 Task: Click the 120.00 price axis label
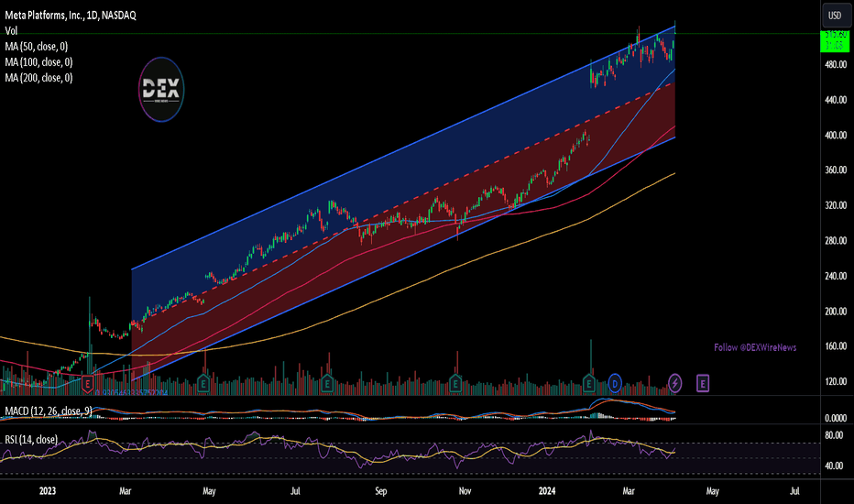pyautogui.click(x=836, y=381)
